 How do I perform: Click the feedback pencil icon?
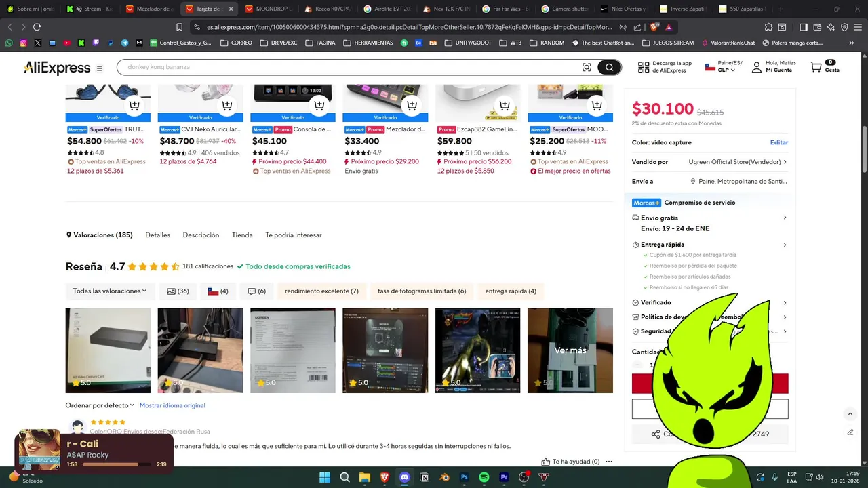point(850,432)
